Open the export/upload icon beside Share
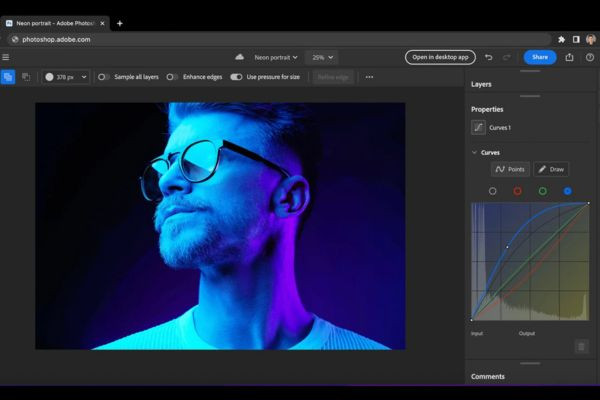The height and width of the screenshot is (400, 600). [x=569, y=57]
